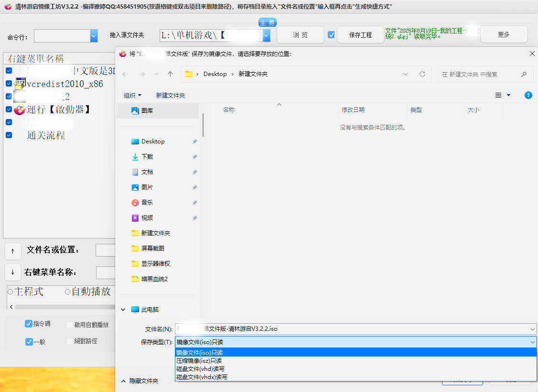Click the vcredist2010_x86 installer icon
The width and height of the screenshot is (538, 392).
(20, 84)
